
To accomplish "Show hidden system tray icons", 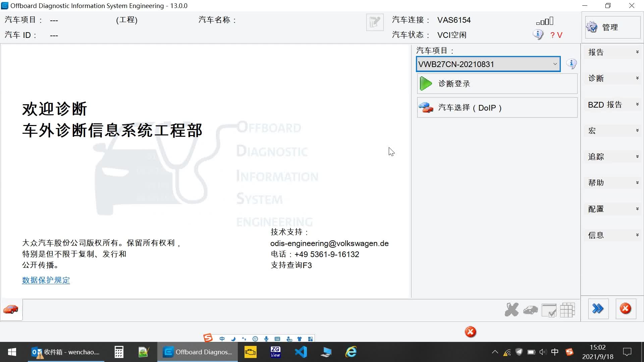I will pyautogui.click(x=495, y=352).
